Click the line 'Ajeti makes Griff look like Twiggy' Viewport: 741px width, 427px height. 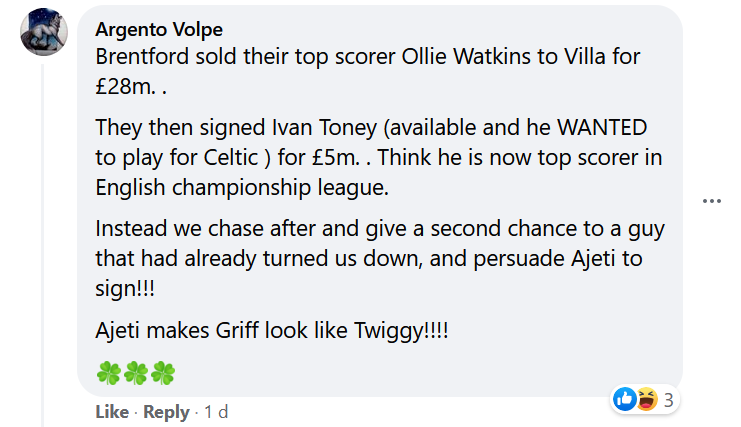tap(272, 330)
